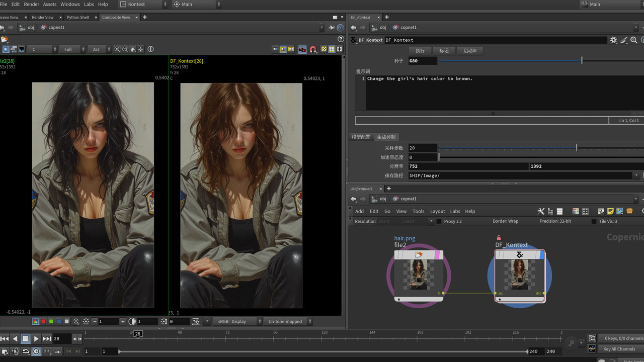Toggle the blue channel display

tap(59, 321)
